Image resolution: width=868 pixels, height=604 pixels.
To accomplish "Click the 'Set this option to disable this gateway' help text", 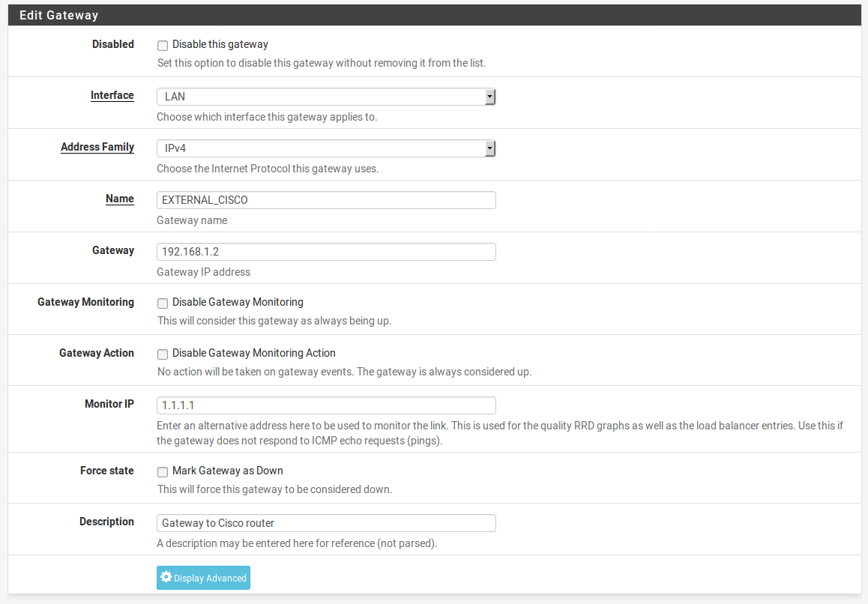I will [322, 63].
